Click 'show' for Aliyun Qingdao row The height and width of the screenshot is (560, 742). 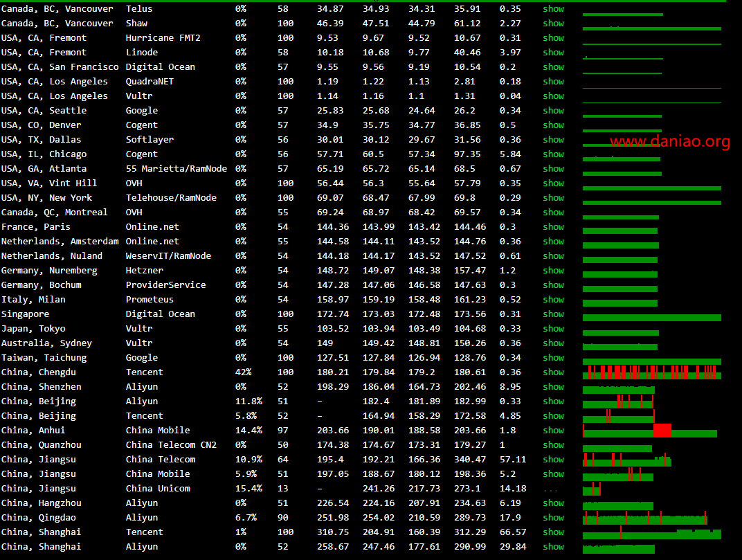(553, 517)
